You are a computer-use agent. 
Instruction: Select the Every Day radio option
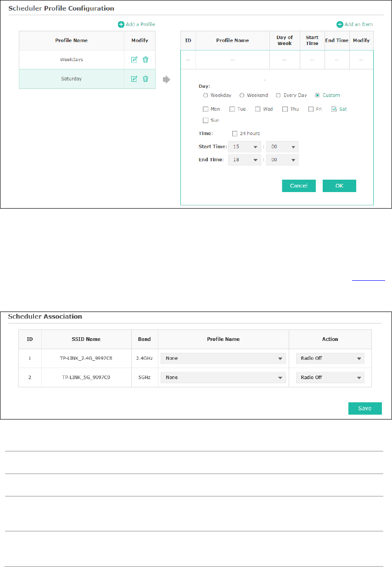278,96
